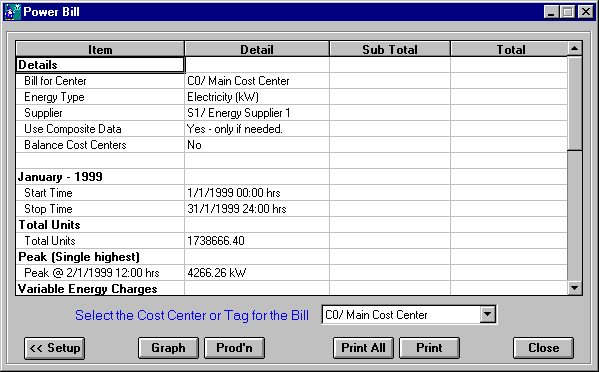Click the Print button
This screenshot has width=599, height=372.
pyautogui.click(x=429, y=348)
